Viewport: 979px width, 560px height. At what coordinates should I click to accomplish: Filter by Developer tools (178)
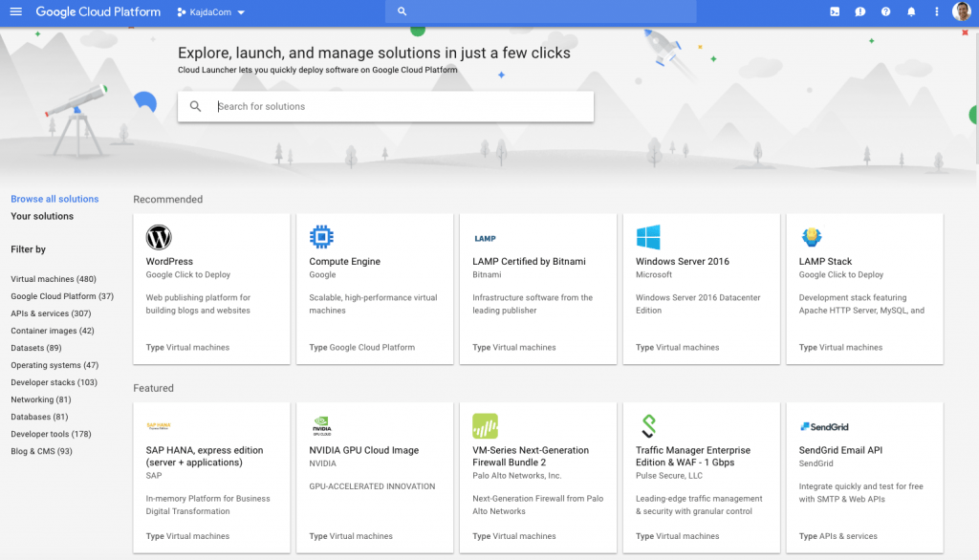pos(51,434)
